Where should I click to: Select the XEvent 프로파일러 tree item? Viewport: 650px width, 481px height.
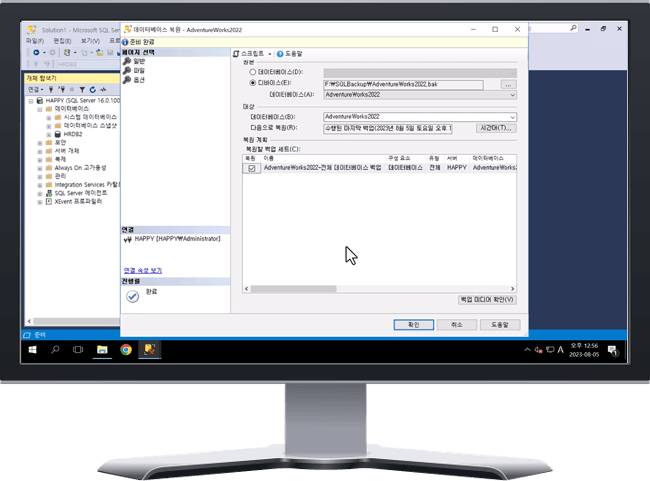tap(78, 202)
